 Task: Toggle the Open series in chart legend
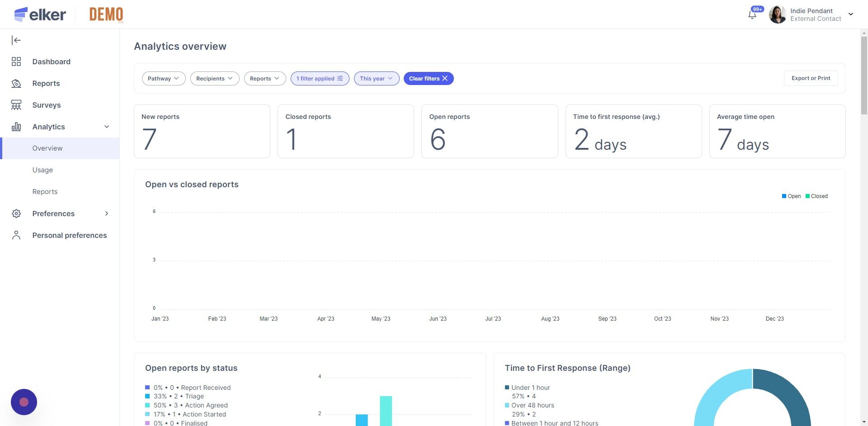[x=791, y=196]
